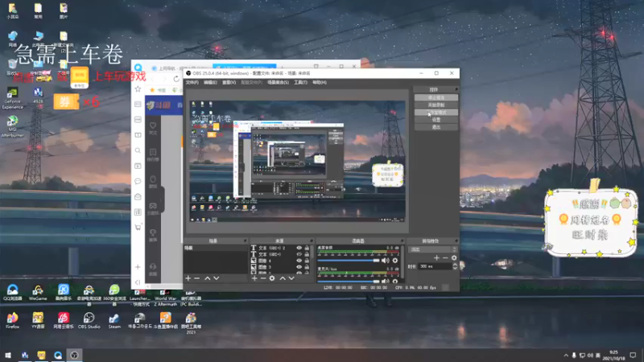Click browser sidebar search icon

click(138, 150)
